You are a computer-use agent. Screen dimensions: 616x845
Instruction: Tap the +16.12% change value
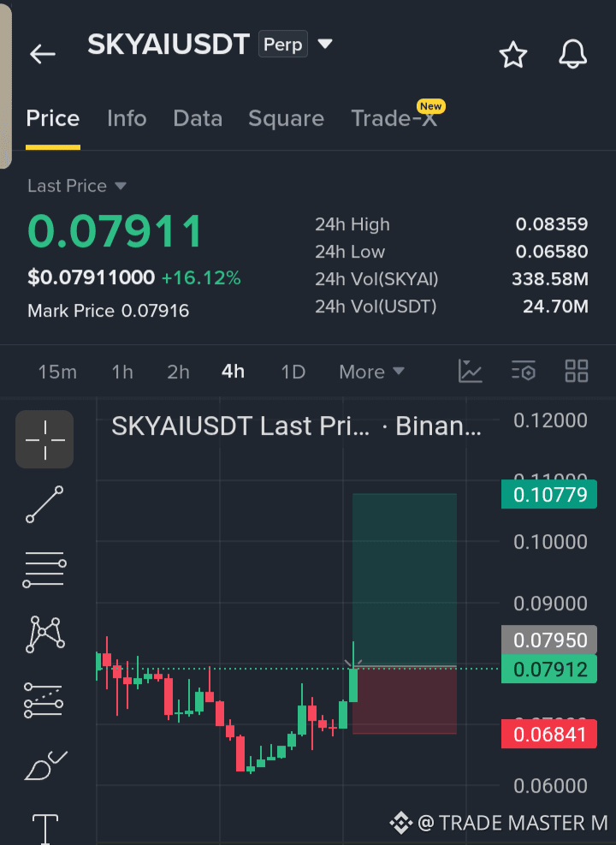point(201,278)
